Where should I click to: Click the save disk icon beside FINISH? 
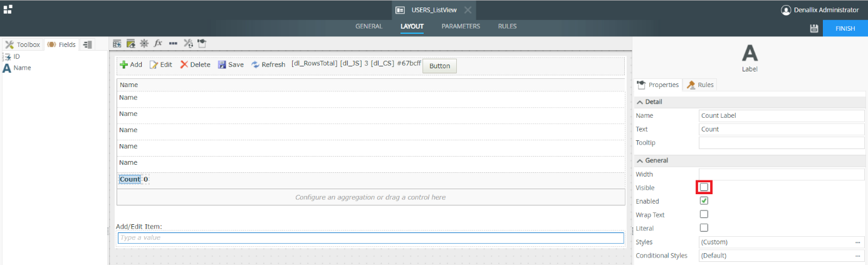tap(814, 29)
